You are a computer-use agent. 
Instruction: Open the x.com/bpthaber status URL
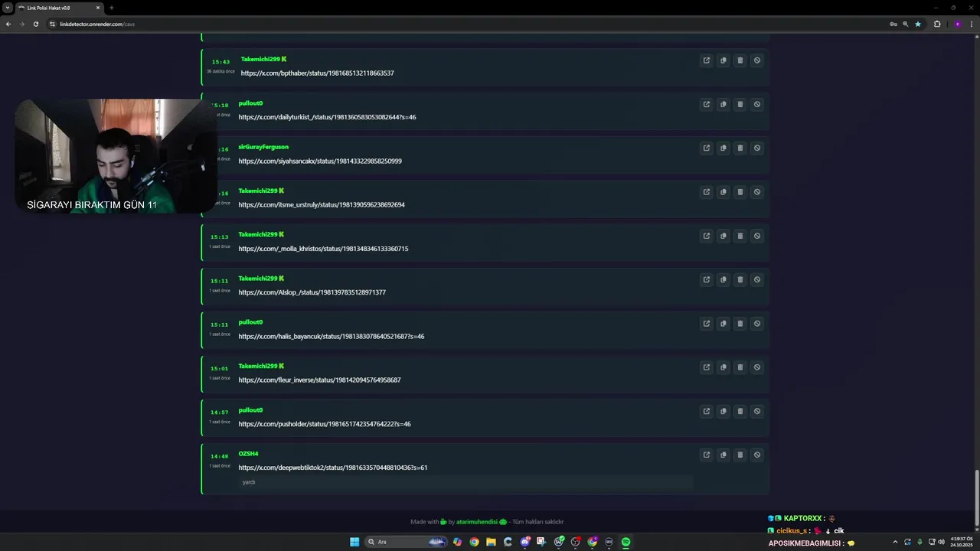[x=317, y=73]
